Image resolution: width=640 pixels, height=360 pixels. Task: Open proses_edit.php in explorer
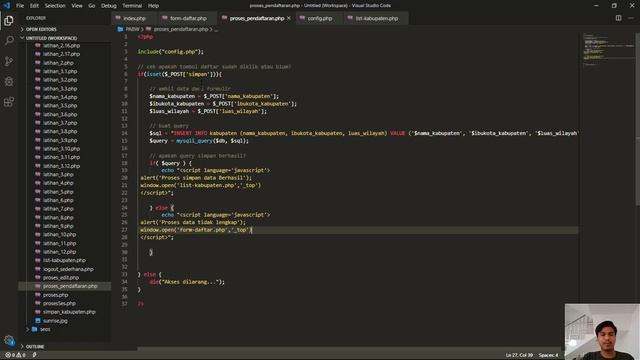pos(61,278)
